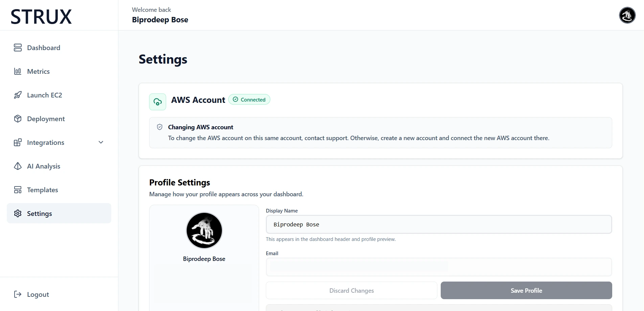This screenshot has width=644, height=311.
Task: Click the STRUX logo
Action: pos(41,17)
